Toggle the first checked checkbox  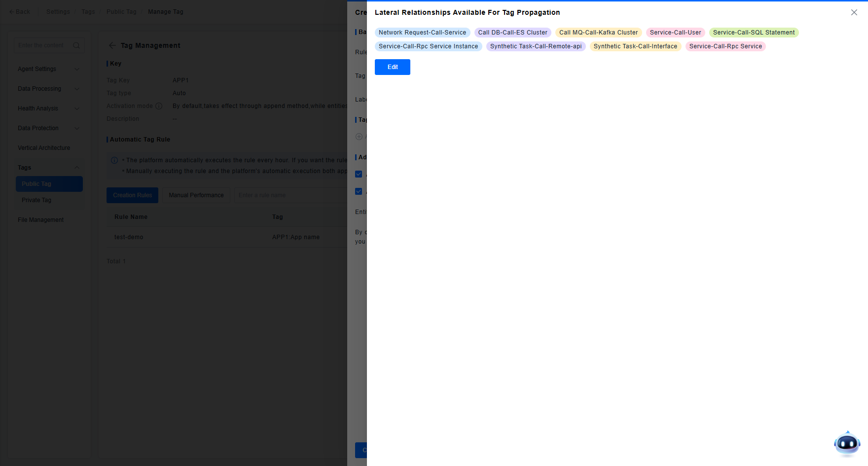point(359,174)
